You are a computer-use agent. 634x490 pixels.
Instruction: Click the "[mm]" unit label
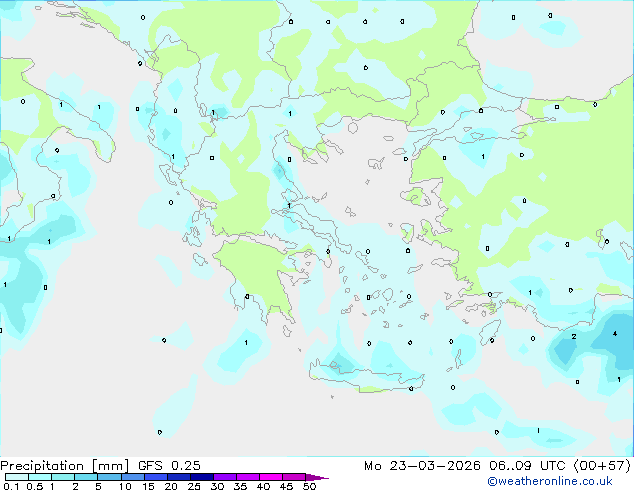click(x=110, y=466)
